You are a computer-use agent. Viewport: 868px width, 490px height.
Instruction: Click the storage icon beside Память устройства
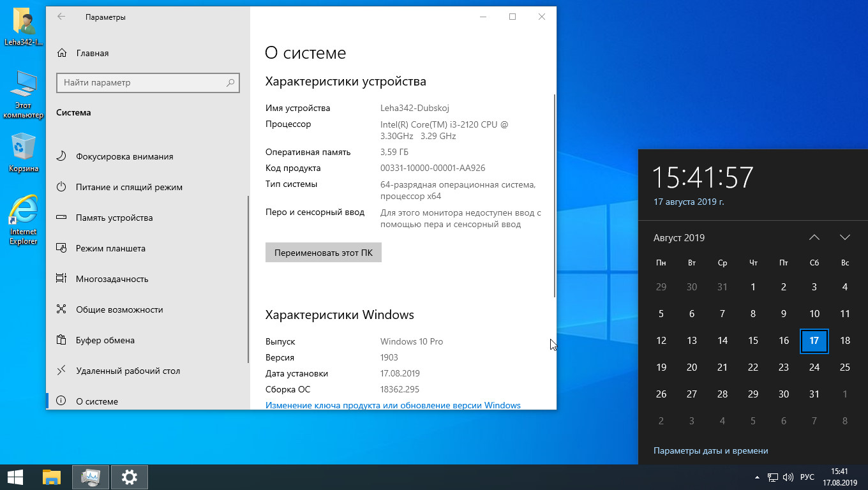(x=61, y=218)
